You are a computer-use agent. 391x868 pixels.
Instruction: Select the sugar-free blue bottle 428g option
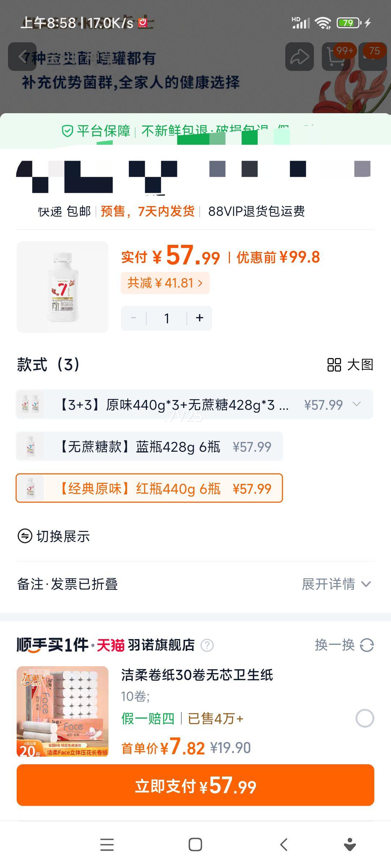point(149,447)
